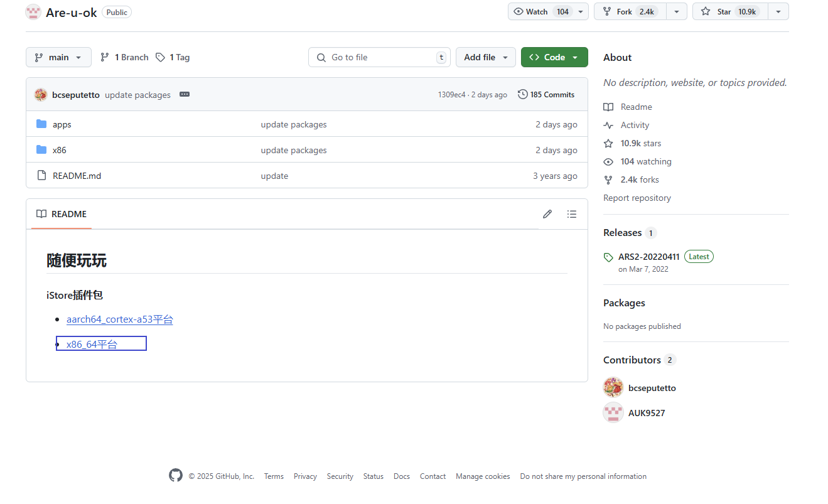Open Privacy in the footer

click(305, 476)
